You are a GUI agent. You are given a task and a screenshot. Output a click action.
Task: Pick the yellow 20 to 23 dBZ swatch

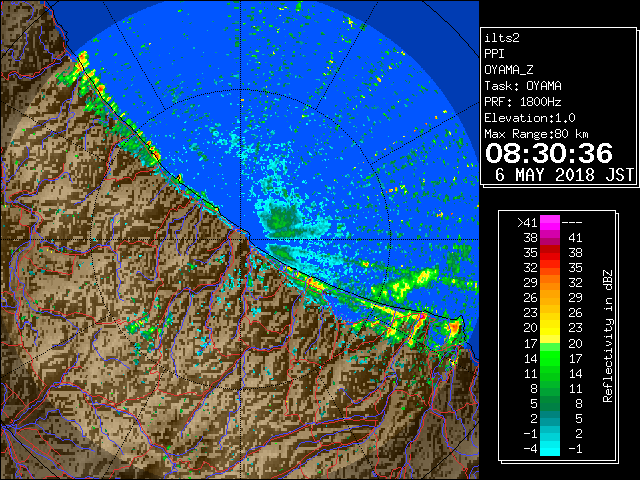(x=550, y=328)
